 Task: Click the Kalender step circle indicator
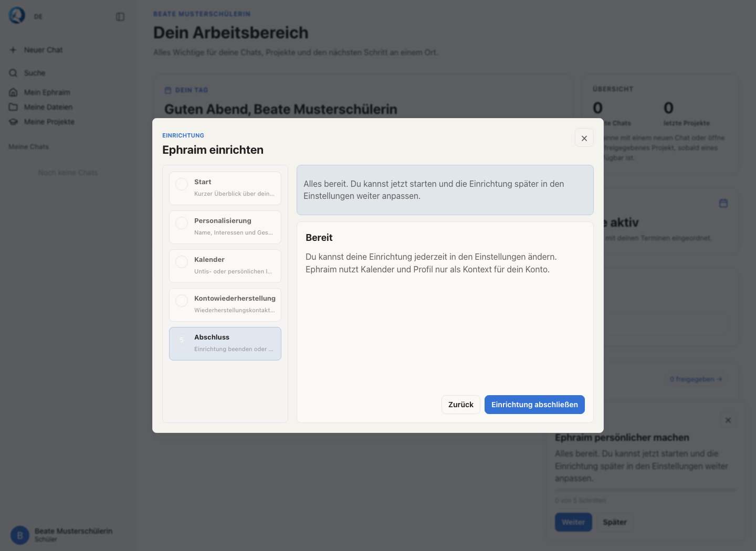click(182, 262)
